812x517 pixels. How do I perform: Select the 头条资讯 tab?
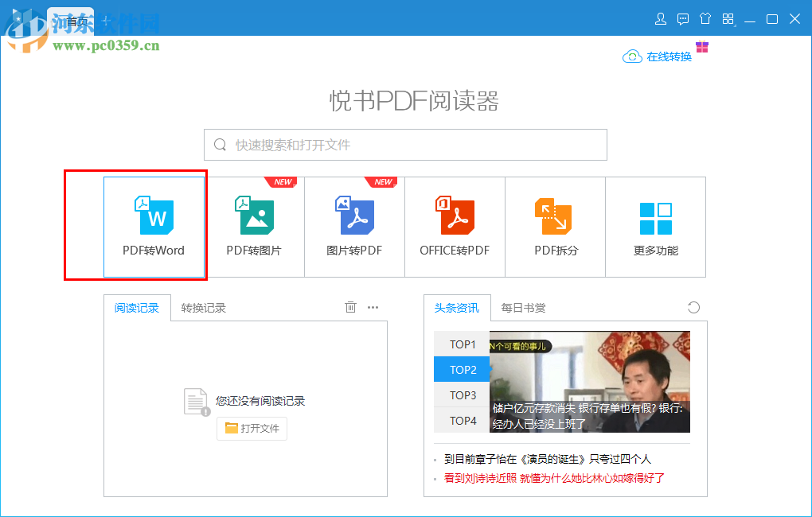(457, 308)
